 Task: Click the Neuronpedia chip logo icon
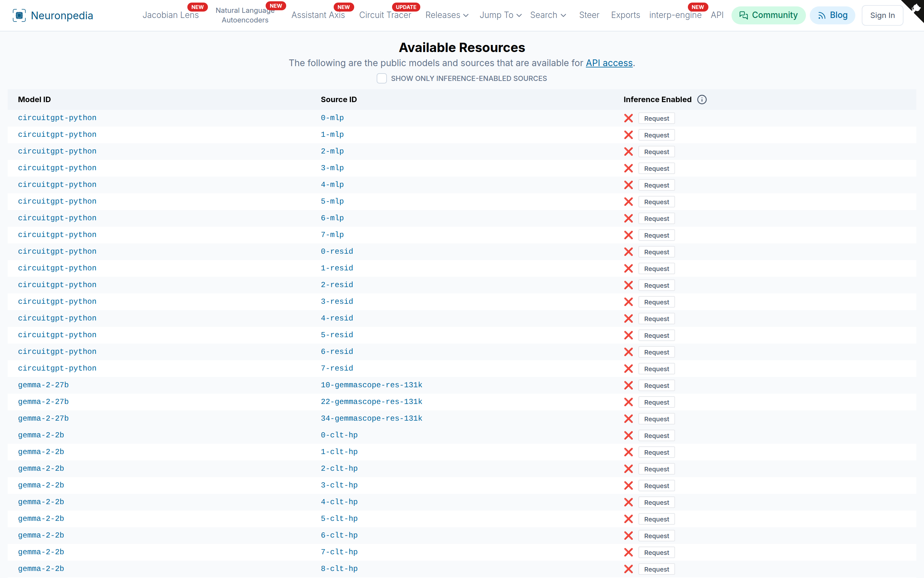(19, 15)
